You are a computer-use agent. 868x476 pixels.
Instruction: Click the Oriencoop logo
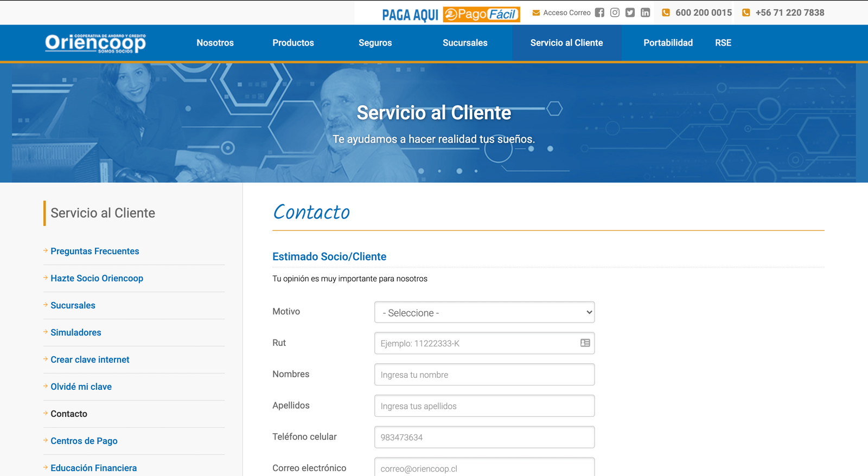point(95,43)
